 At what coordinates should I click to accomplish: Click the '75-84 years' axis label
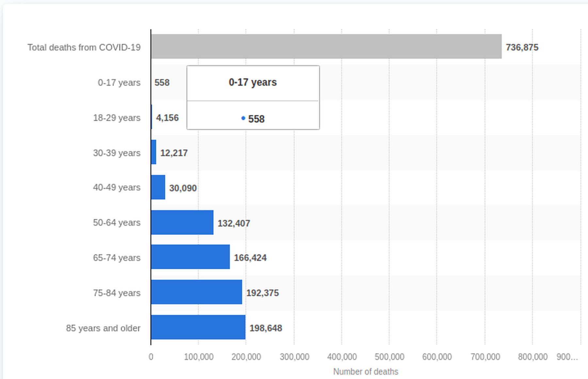coord(117,293)
